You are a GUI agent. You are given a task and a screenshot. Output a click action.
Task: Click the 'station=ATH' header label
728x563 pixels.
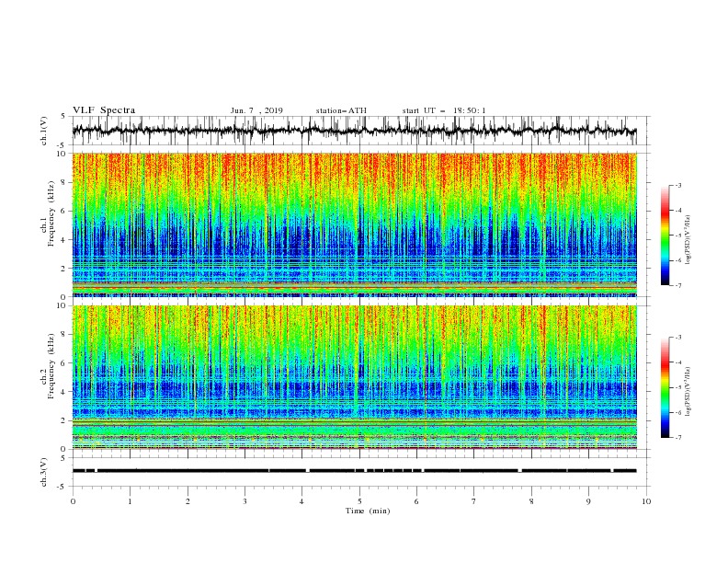click(341, 110)
